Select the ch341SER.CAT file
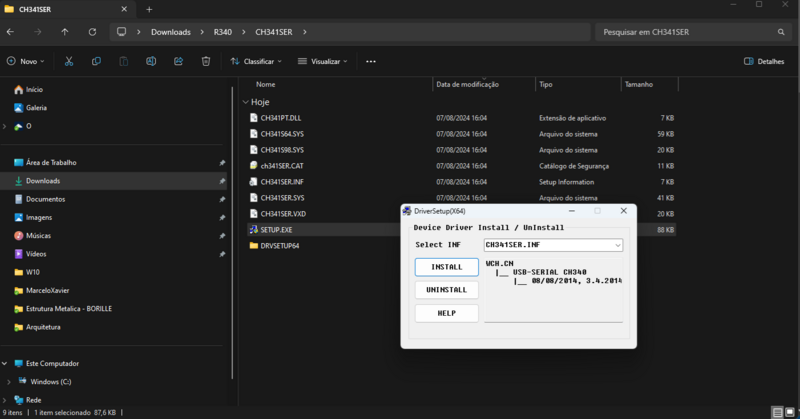This screenshot has height=419, width=800. click(x=282, y=166)
